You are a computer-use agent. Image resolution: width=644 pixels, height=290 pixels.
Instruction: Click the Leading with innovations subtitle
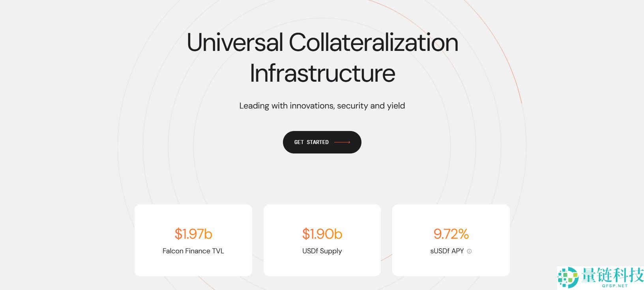pyautogui.click(x=322, y=106)
